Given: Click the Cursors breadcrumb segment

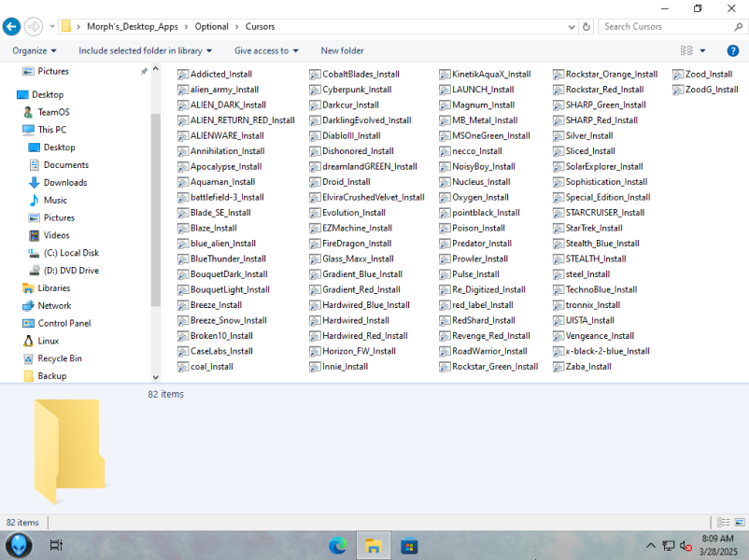Looking at the screenshot, I should coord(261,27).
